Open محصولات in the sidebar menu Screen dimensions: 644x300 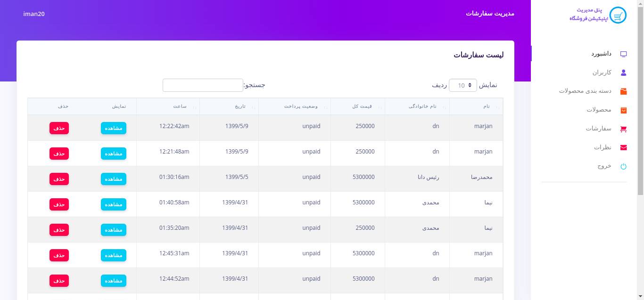pyautogui.click(x=599, y=110)
